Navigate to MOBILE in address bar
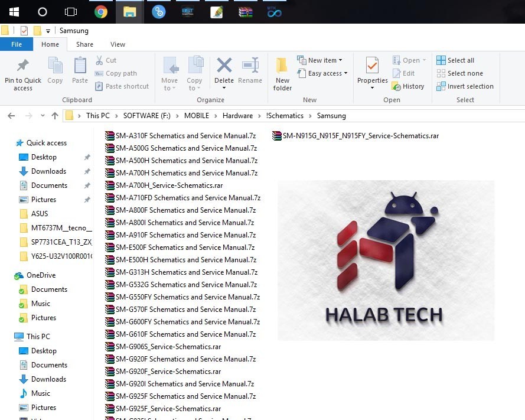Image resolution: width=525 pixels, height=420 pixels. 197,116
